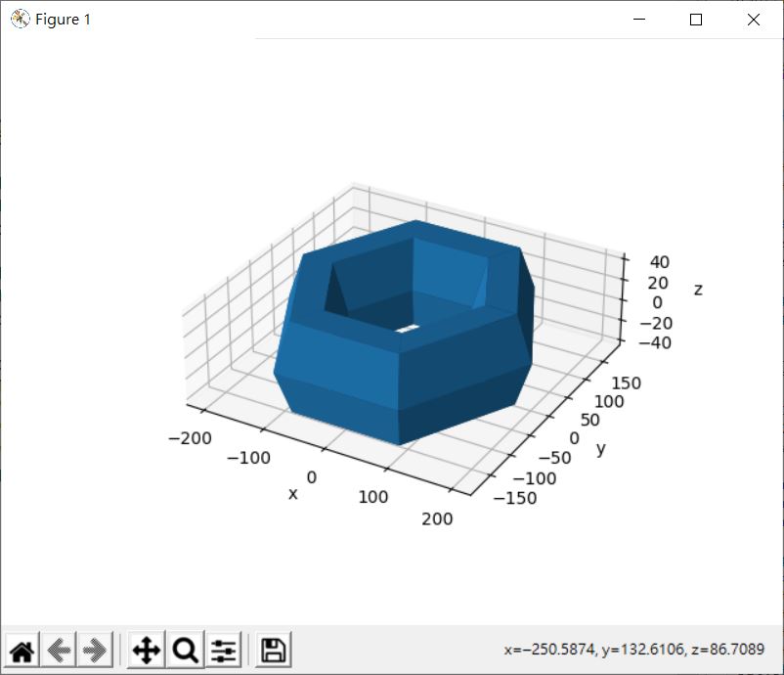The image size is (784, 675).
Task: Go forward to the next view
Action: [95, 650]
